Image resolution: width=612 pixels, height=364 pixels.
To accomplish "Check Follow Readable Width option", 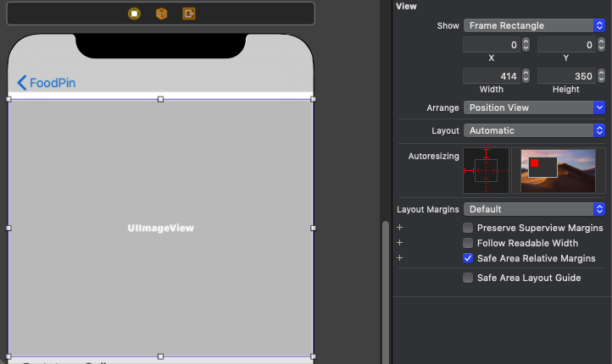I will [468, 243].
